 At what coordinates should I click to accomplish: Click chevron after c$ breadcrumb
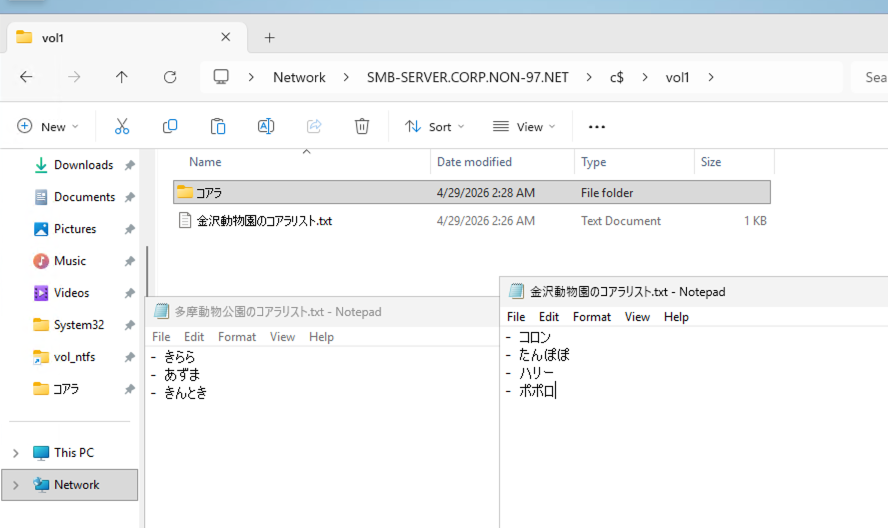pos(645,77)
